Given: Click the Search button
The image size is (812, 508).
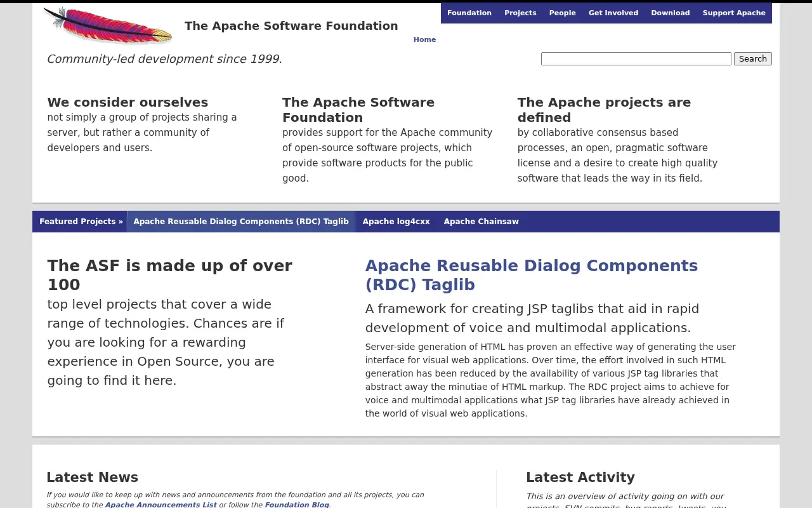Looking at the screenshot, I should coord(753,58).
